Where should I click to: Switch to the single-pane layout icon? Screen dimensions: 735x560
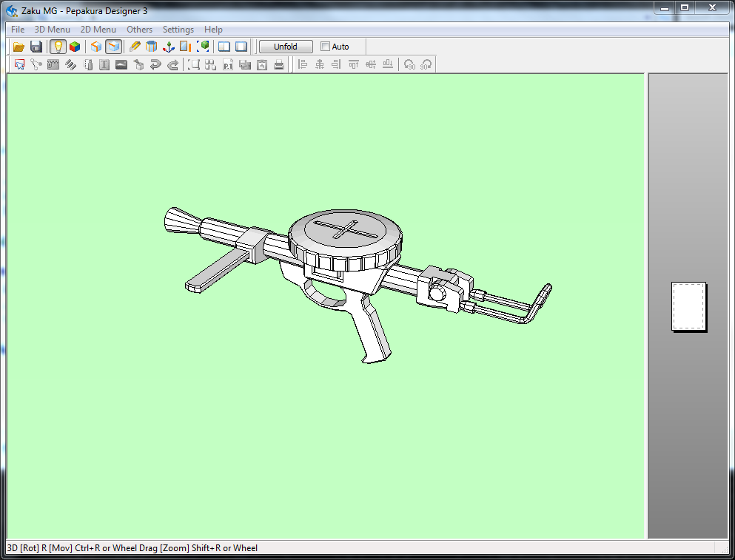point(241,47)
